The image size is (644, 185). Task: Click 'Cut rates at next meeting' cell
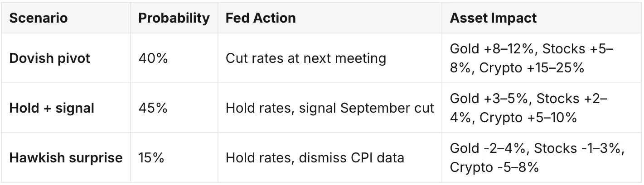(330, 58)
